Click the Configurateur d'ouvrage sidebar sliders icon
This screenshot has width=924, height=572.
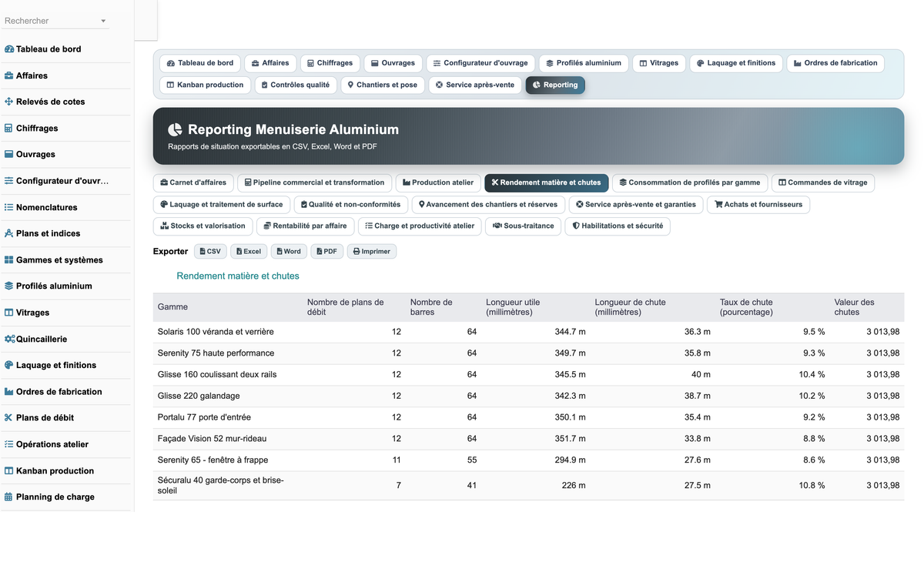9,181
